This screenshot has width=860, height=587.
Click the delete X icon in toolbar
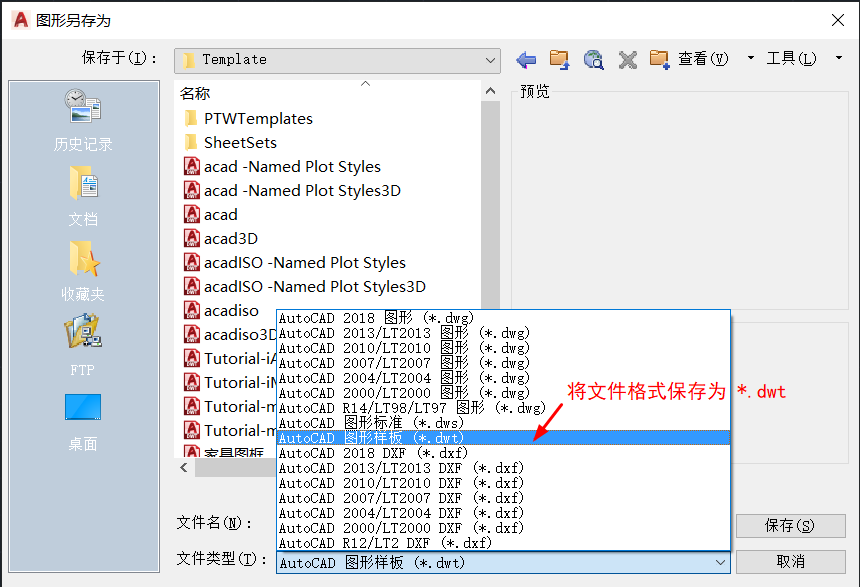tap(627, 59)
